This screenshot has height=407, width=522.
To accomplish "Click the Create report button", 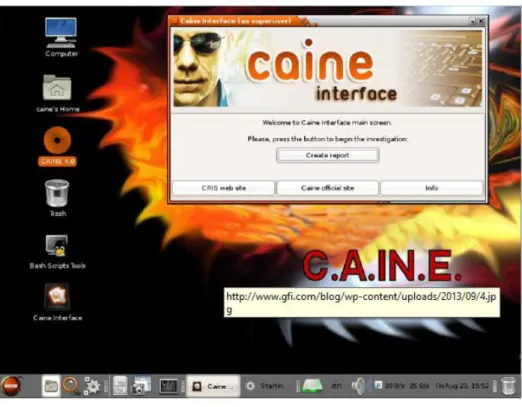I will coord(328,155).
